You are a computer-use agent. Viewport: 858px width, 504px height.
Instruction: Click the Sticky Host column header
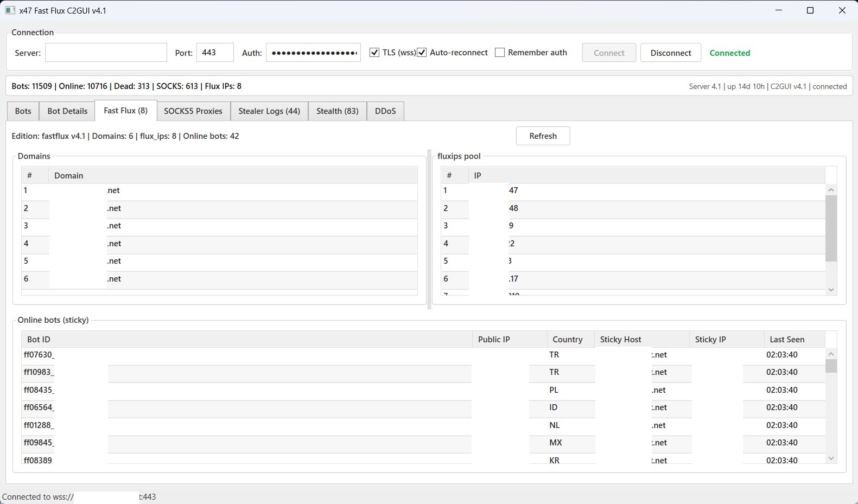(x=642, y=340)
